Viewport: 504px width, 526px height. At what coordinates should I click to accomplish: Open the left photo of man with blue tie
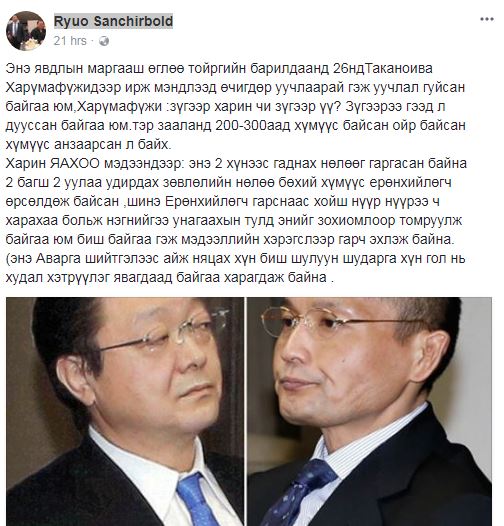(x=125, y=411)
